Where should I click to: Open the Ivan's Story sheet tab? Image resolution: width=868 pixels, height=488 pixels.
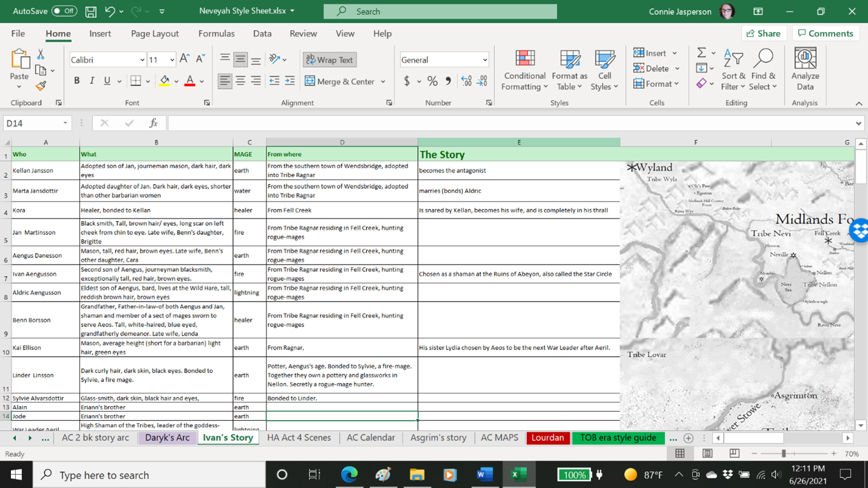click(x=228, y=437)
